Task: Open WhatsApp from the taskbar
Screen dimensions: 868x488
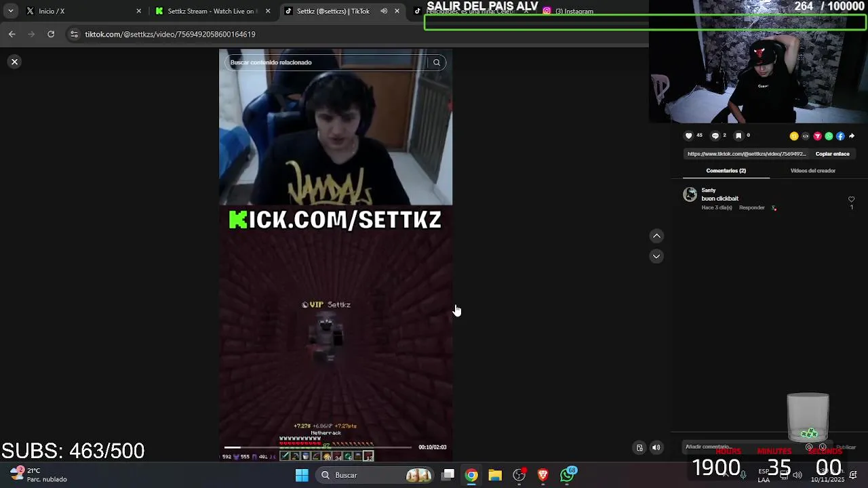Action: click(x=567, y=474)
